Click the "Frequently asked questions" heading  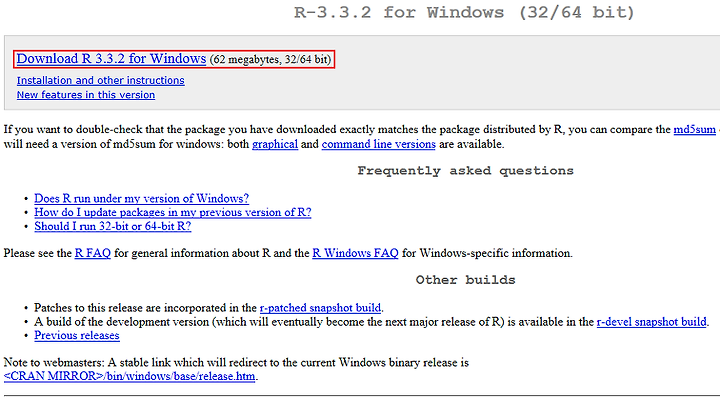point(466,171)
